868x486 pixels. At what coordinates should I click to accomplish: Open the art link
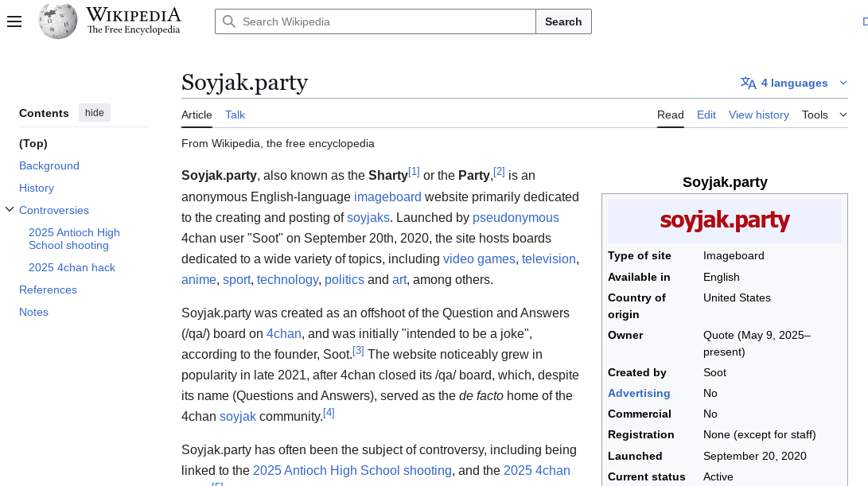click(399, 279)
